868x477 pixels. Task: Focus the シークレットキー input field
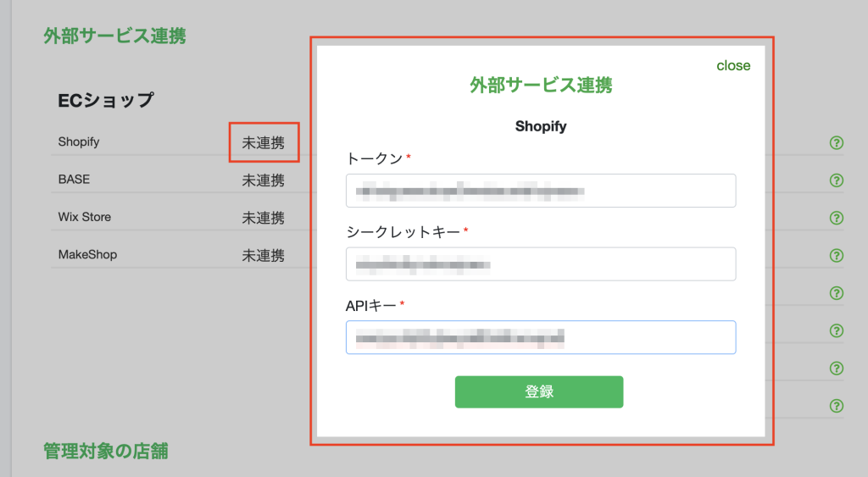pyautogui.click(x=541, y=264)
